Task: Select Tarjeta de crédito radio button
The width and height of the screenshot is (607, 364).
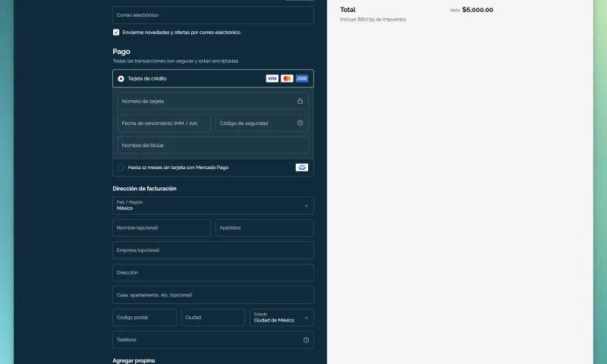Action: (121, 79)
